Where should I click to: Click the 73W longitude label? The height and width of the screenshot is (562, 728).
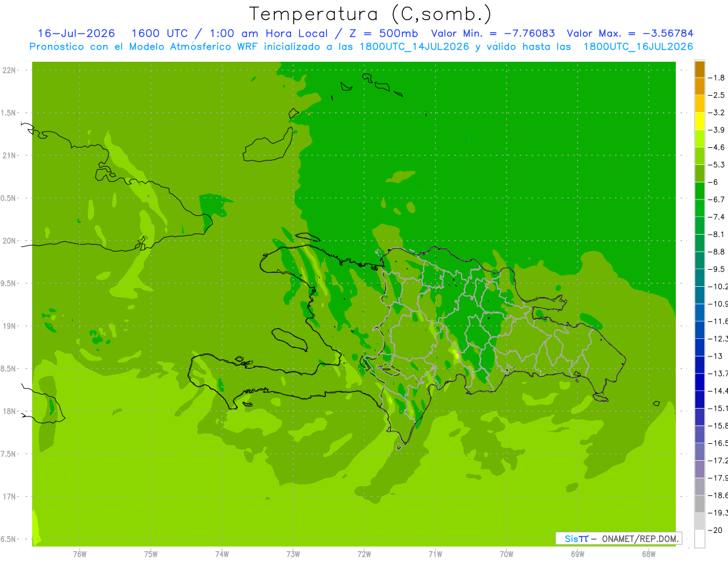tap(292, 554)
